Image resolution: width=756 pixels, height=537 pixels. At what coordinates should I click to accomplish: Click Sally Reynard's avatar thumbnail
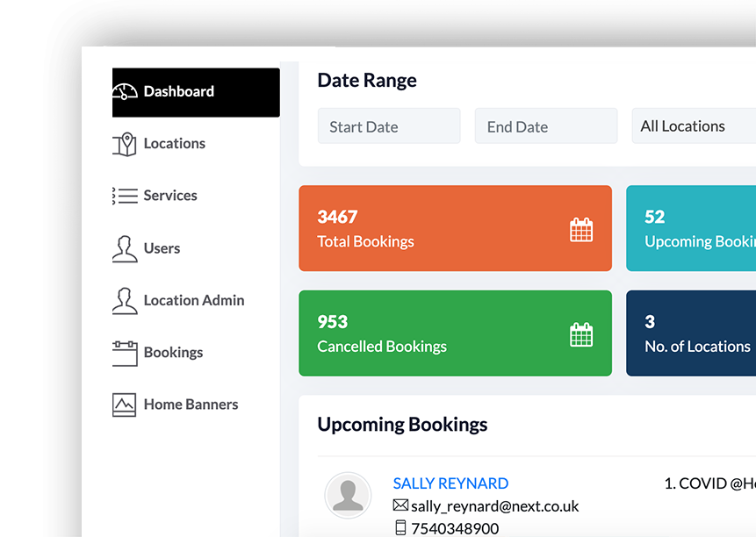[348, 495]
